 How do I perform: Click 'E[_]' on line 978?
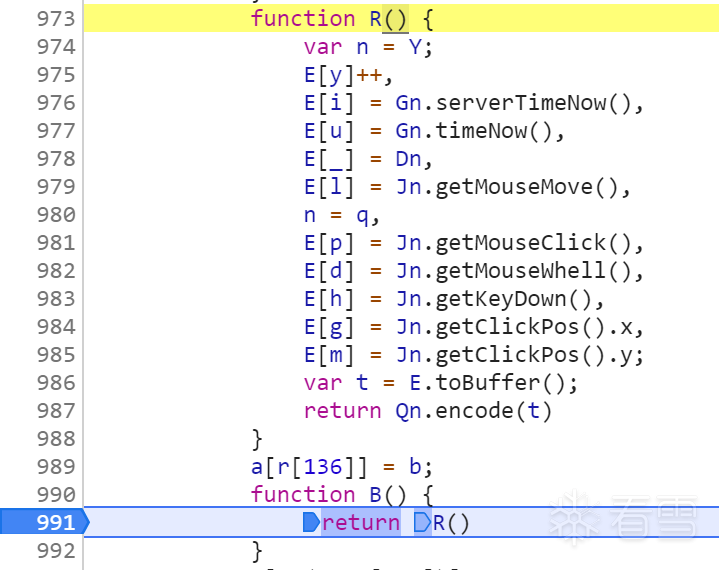[x=329, y=159]
